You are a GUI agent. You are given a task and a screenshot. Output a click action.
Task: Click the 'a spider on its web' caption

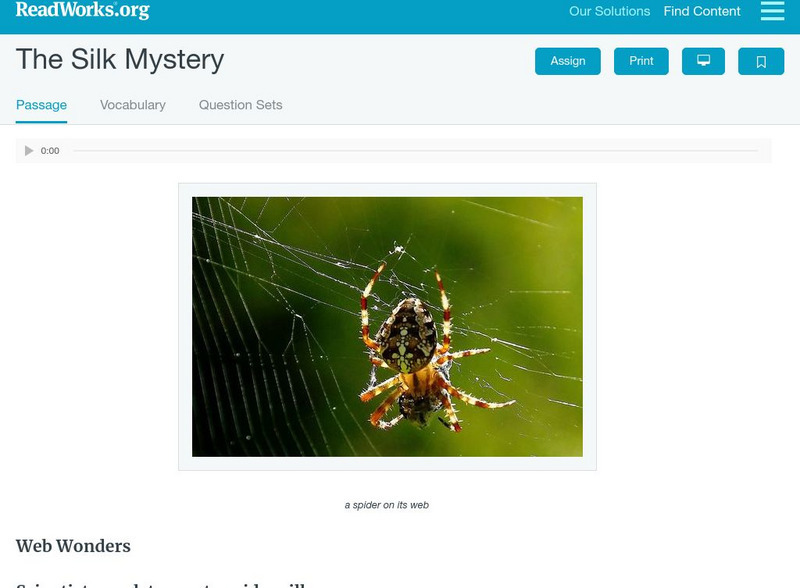pos(387,505)
